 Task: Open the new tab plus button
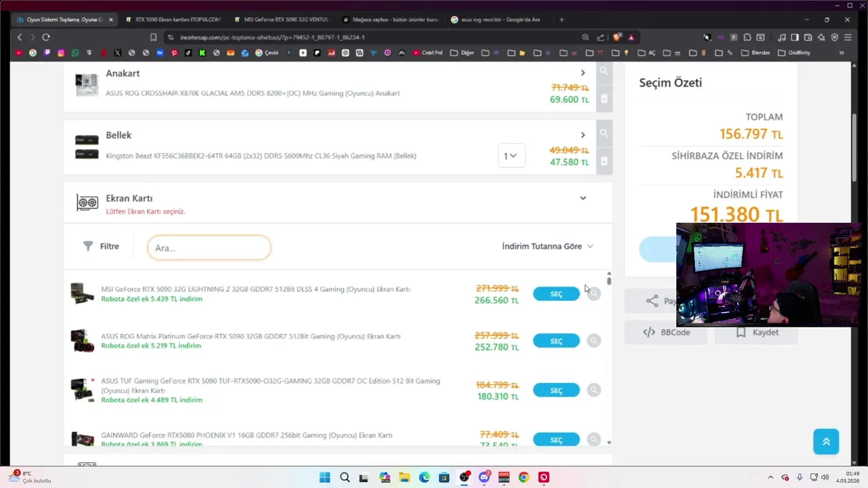pyautogui.click(x=561, y=20)
